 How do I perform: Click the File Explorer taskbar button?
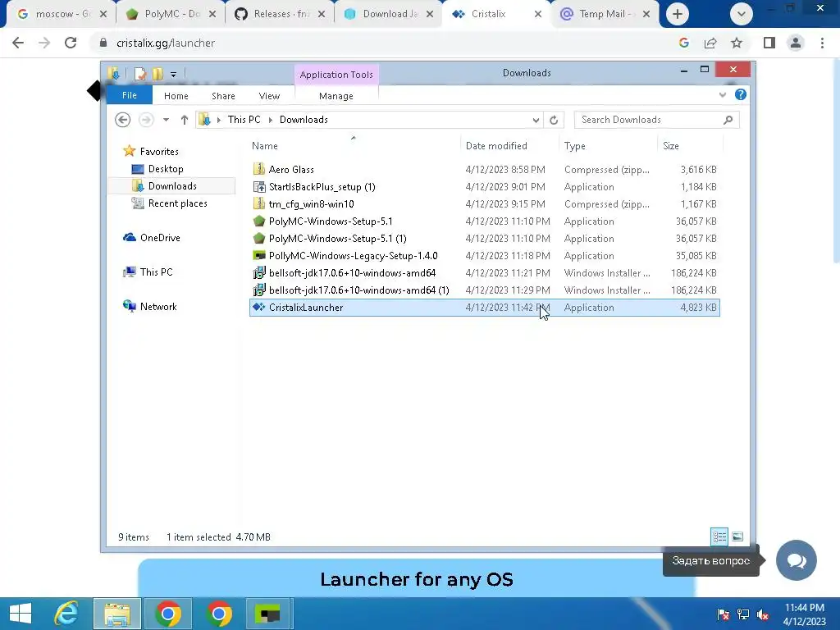117,614
